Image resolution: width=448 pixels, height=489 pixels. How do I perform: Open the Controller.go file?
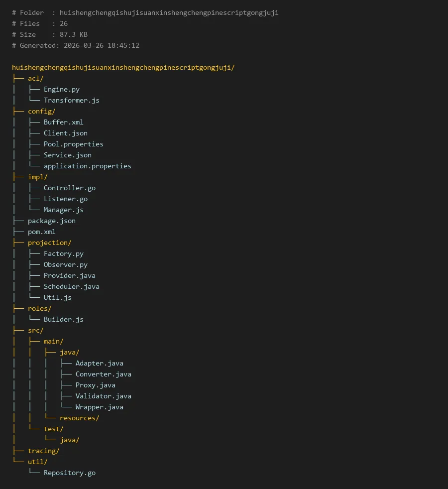(x=69, y=188)
